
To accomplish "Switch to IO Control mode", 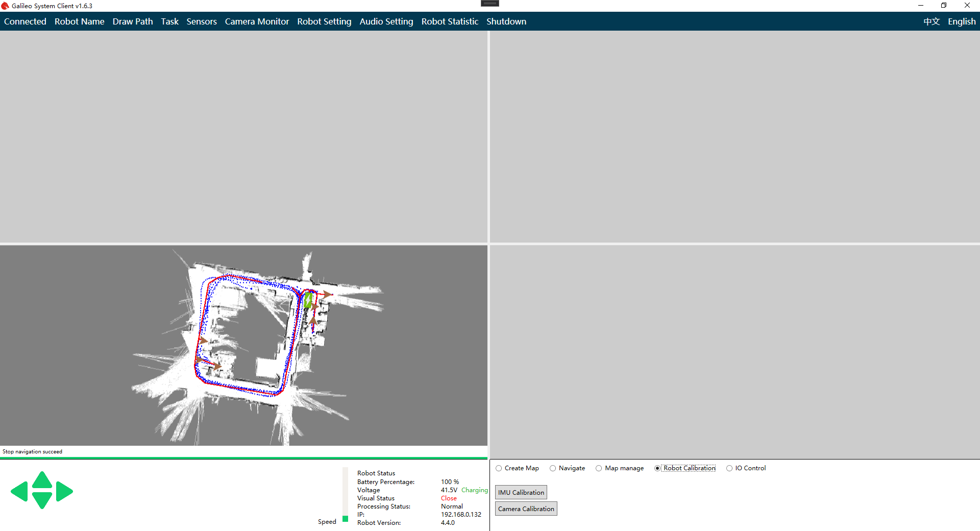I will point(729,468).
